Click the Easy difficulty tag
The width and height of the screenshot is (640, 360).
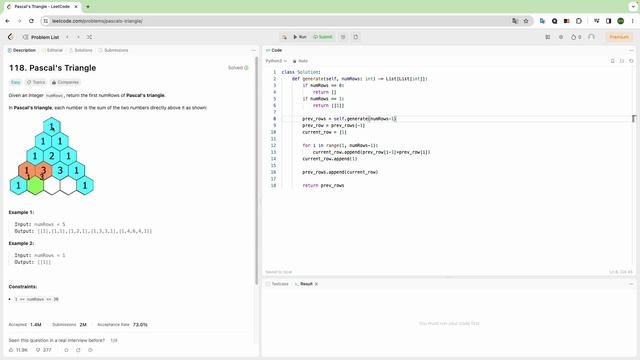[x=16, y=82]
